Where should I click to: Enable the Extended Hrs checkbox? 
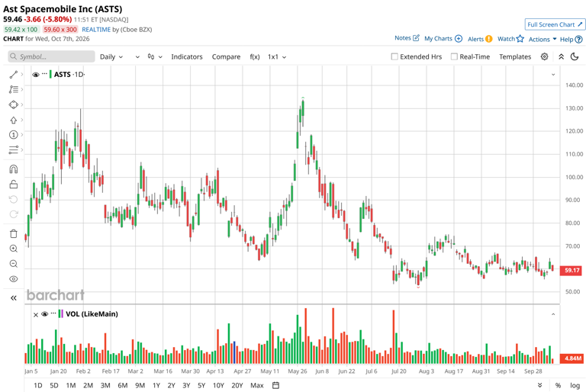pos(394,56)
